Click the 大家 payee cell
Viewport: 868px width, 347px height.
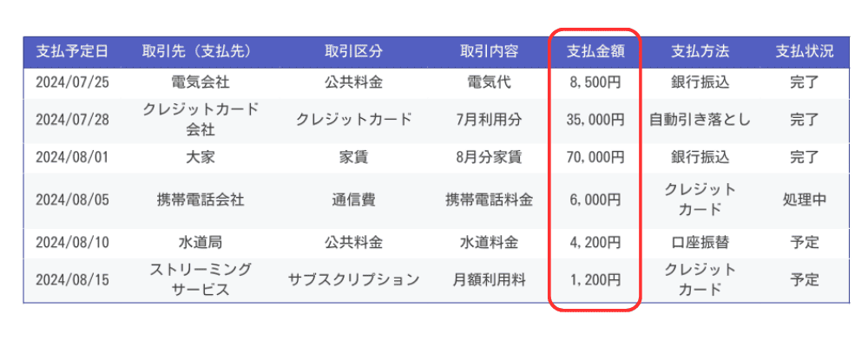pos(201,157)
